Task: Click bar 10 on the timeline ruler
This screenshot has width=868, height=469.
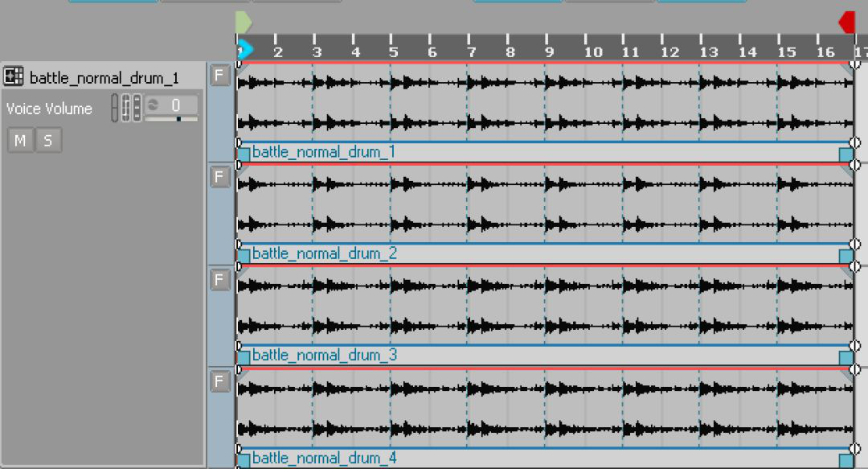Action: click(x=593, y=52)
